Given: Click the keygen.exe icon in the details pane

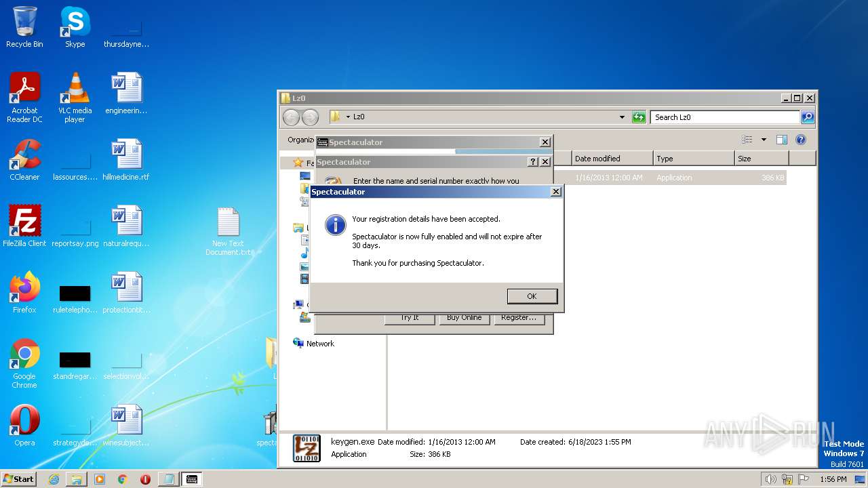Looking at the screenshot, I should point(307,449).
